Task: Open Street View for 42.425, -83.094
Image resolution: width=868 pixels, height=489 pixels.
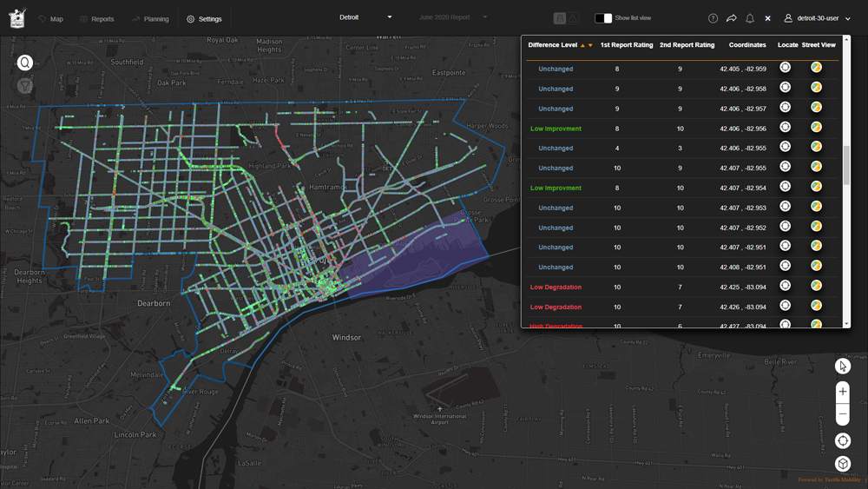Action: click(x=816, y=286)
